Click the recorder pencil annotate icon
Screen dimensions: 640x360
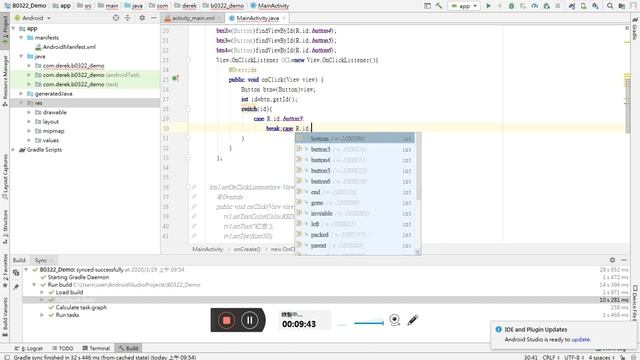click(x=412, y=320)
